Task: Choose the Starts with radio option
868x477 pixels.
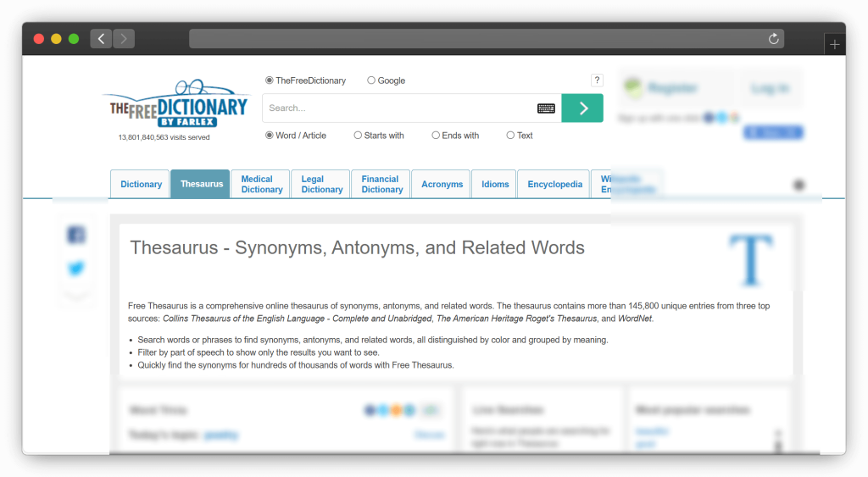Action: pyautogui.click(x=358, y=136)
